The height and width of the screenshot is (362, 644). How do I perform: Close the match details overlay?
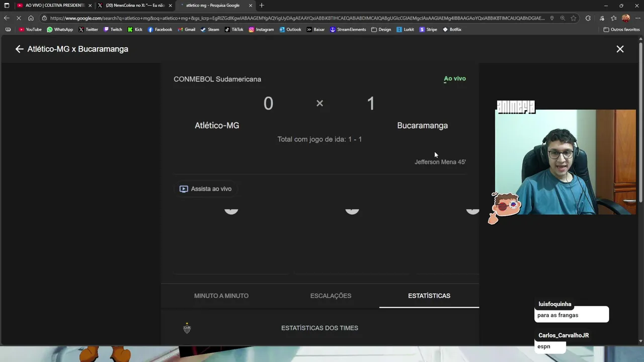pyautogui.click(x=620, y=49)
